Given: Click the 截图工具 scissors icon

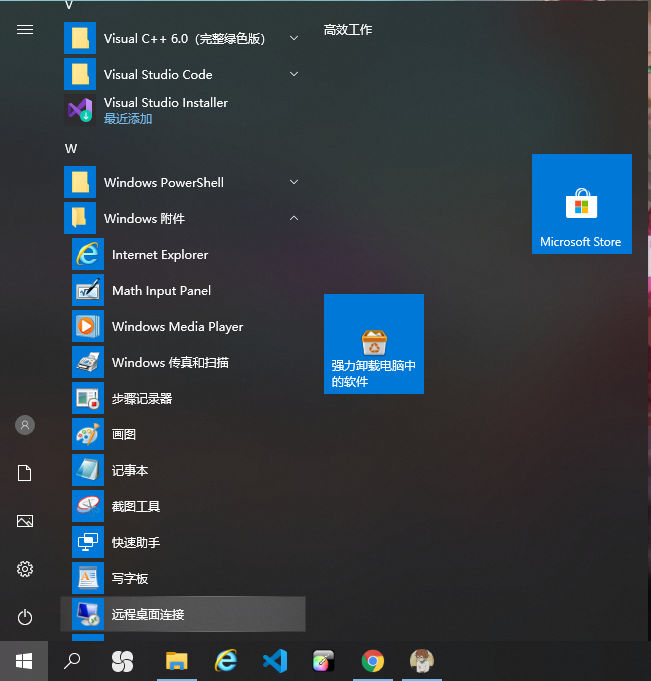Looking at the screenshot, I should 88,506.
